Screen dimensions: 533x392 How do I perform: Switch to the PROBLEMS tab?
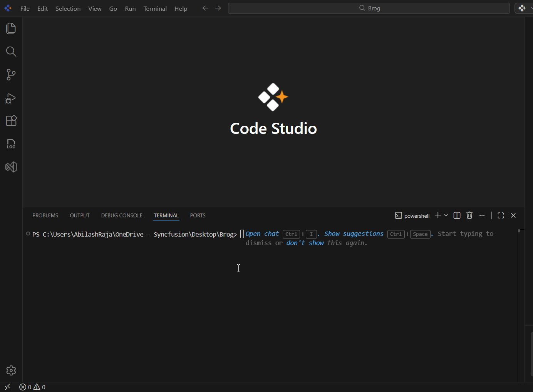point(45,215)
